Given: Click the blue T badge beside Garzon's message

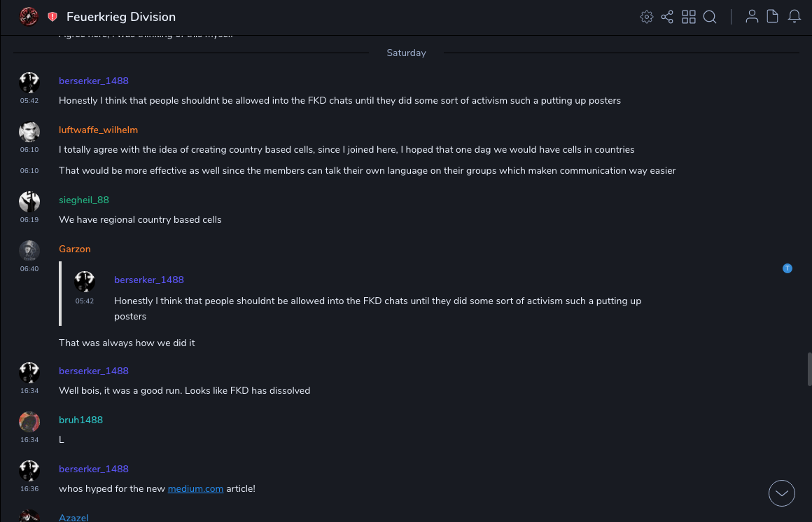Looking at the screenshot, I should (x=787, y=268).
